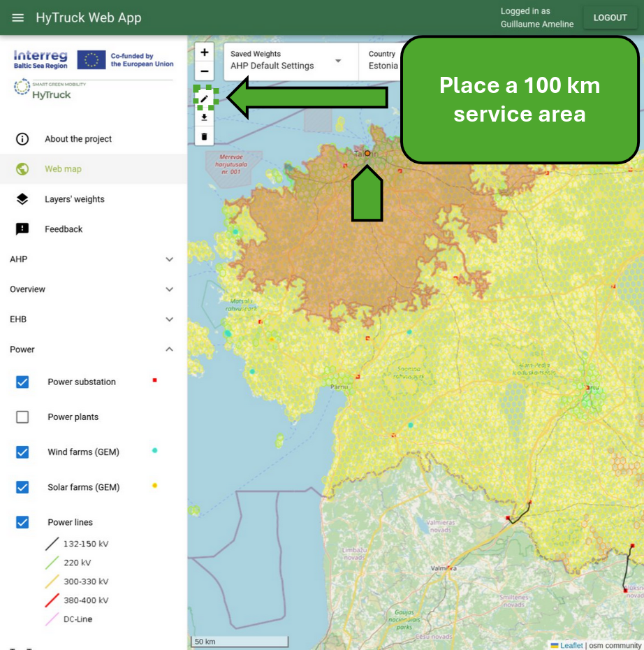The height and width of the screenshot is (650, 644).
Task: Enable the Power plants checkbox
Action: (22, 417)
